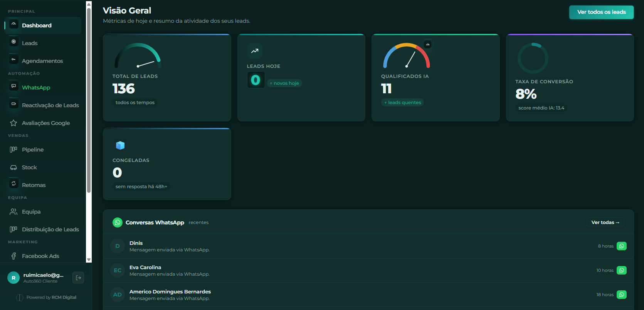Click the EC avatar for Eva Carolina
This screenshot has height=310, width=644.
[x=118, y=270]
